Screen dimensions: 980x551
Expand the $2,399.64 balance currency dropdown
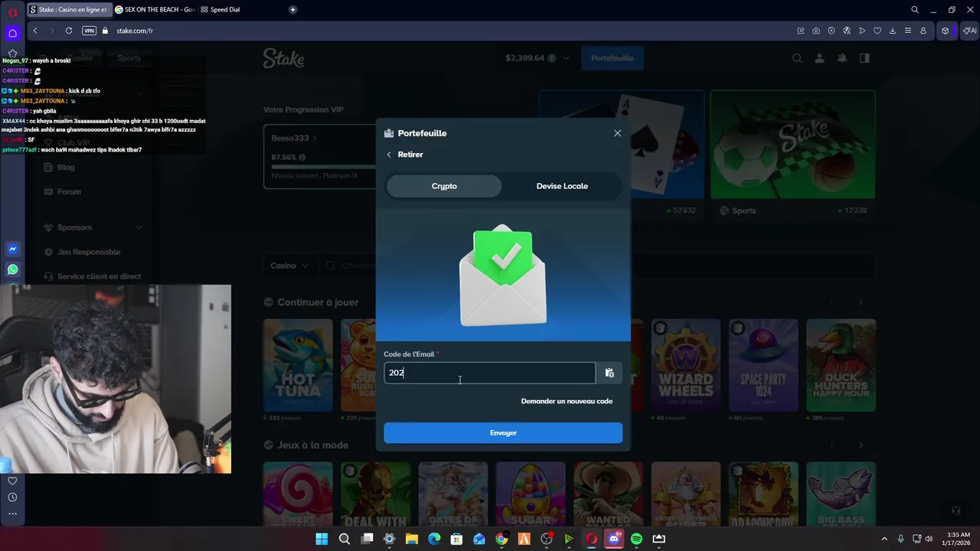click(x=565, y=58)
